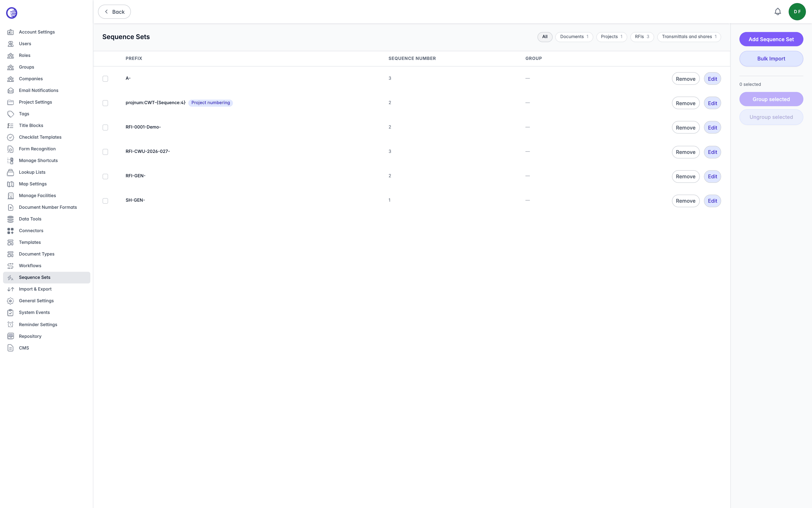Screen dimensions: 812x508
Task: Check the SH-GEN- row checkbox
Action: pos(105,201)
